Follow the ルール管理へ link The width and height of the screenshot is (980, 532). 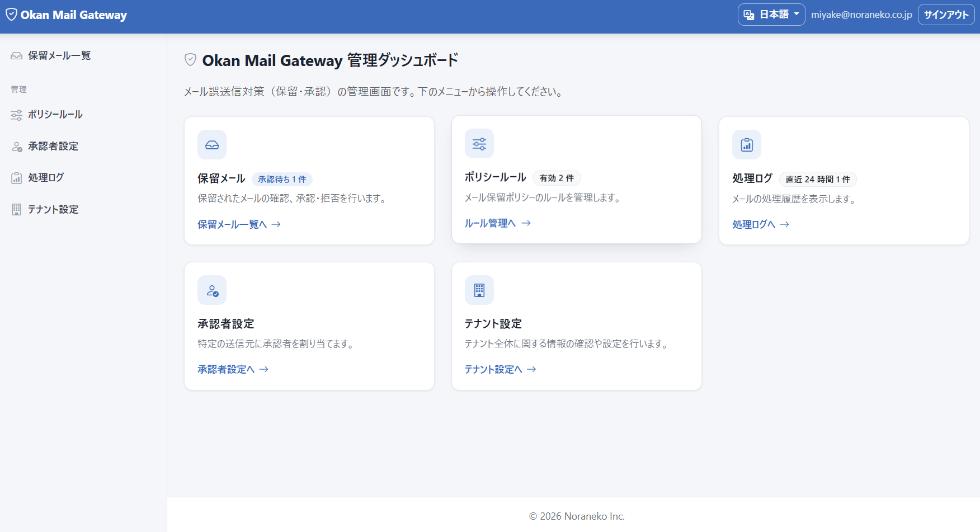point(498,223)
